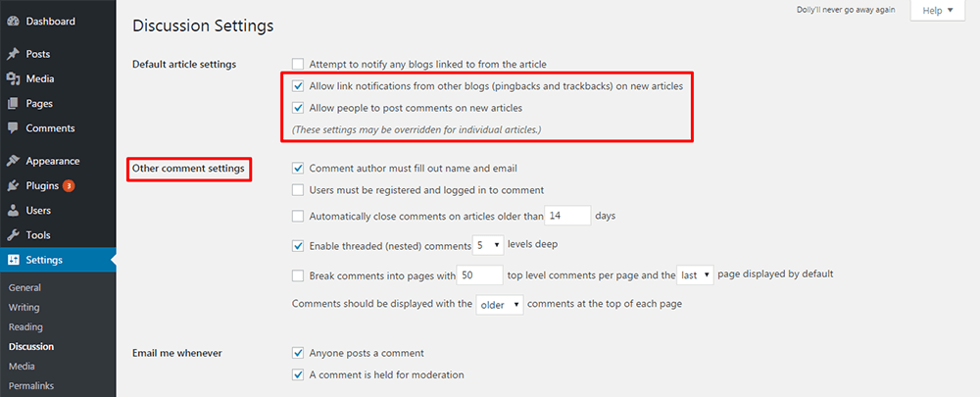This screenshot has width=980, height=397.
Task: Open the General settings submenu item
Action: [24, 288]
